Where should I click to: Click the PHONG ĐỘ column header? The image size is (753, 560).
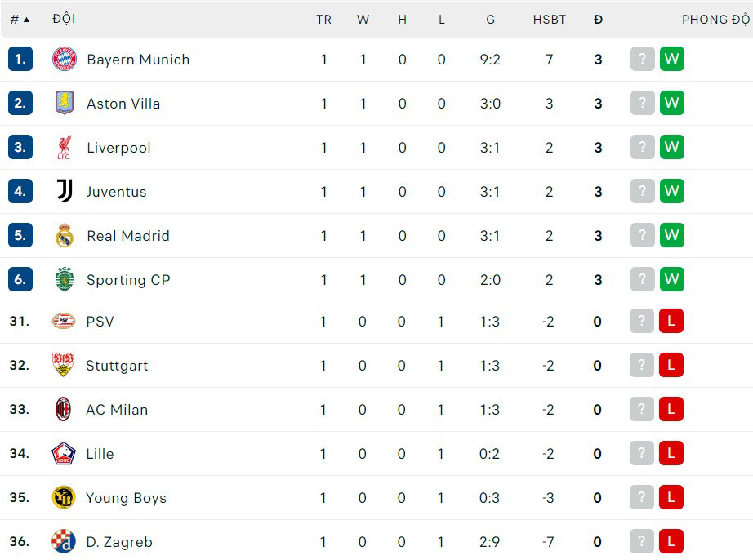[715, 20]
